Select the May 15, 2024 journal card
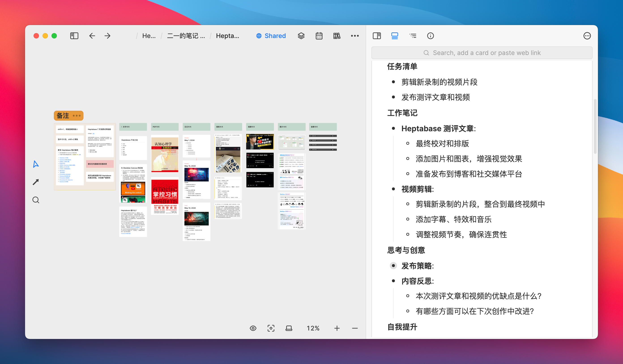623x364 pixels. (x=196, y=180)
